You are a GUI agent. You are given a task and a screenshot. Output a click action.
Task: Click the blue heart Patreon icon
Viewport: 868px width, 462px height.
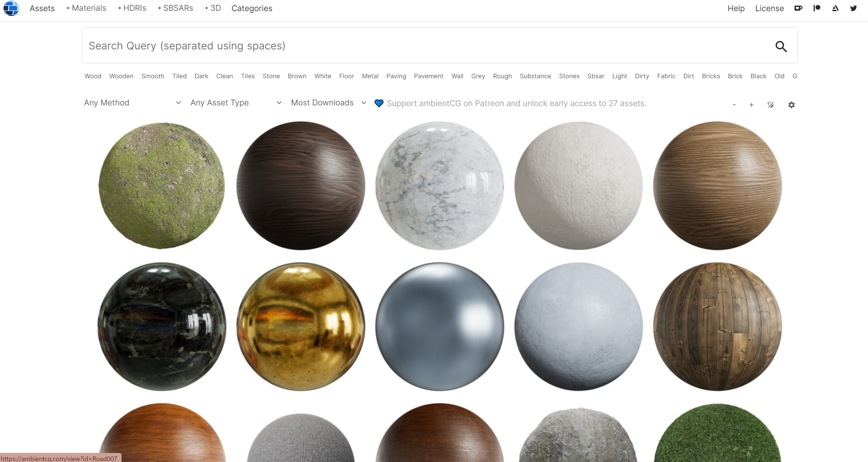click(379, 103)
